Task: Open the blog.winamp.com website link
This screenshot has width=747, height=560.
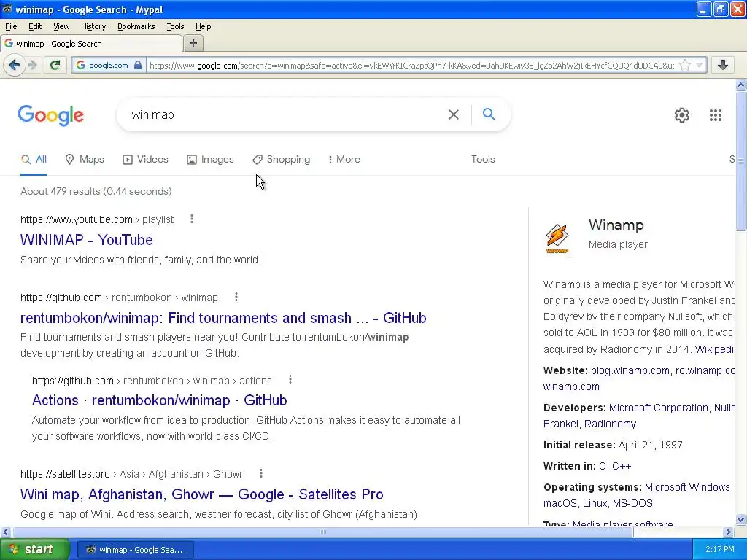Action: tap(630, 370)
